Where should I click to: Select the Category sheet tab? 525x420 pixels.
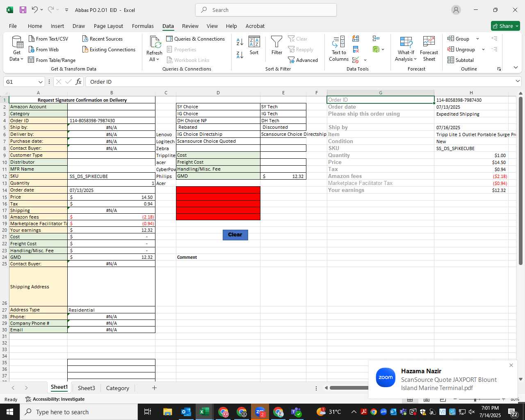click(x=117, y=388)
